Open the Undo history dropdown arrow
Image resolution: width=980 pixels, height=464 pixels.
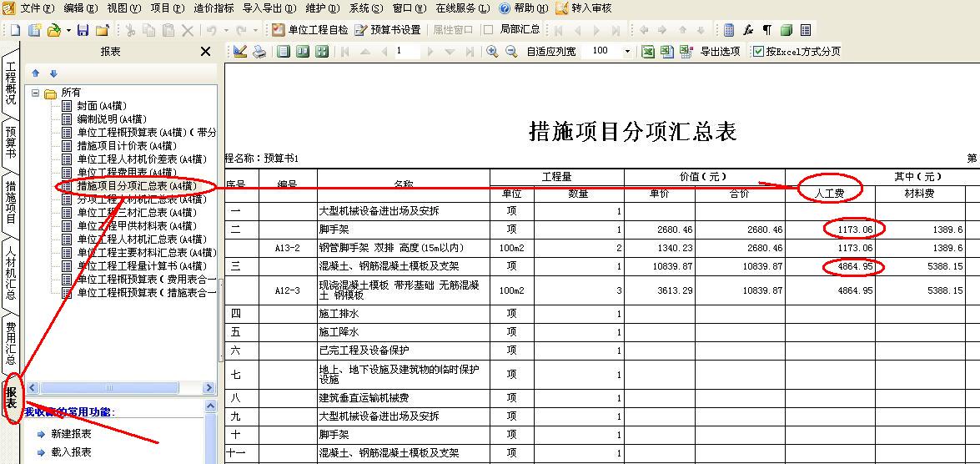coord(226,30)
